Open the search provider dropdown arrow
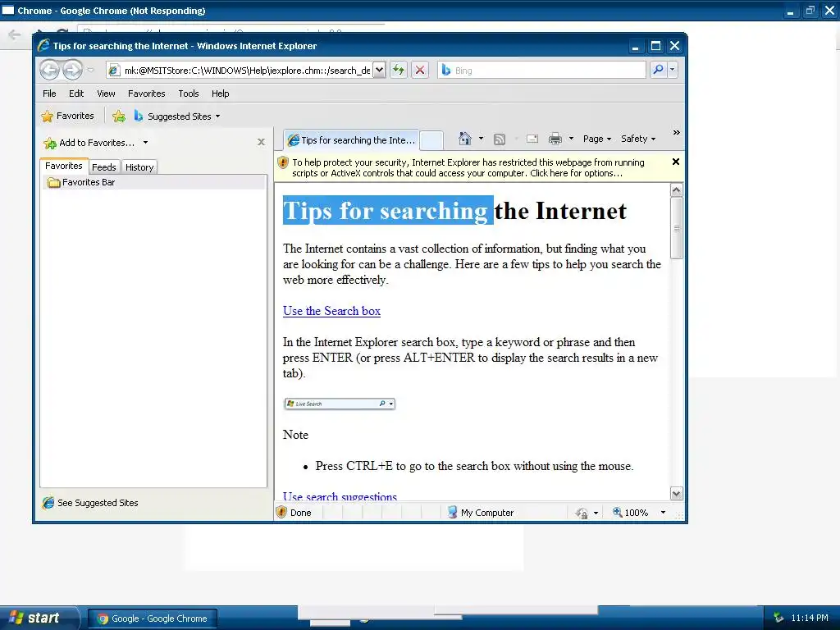 673,70
